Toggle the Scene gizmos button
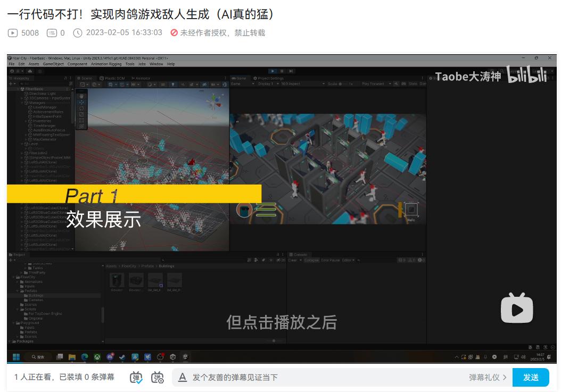The image size is (561, 392). (225, 85)
